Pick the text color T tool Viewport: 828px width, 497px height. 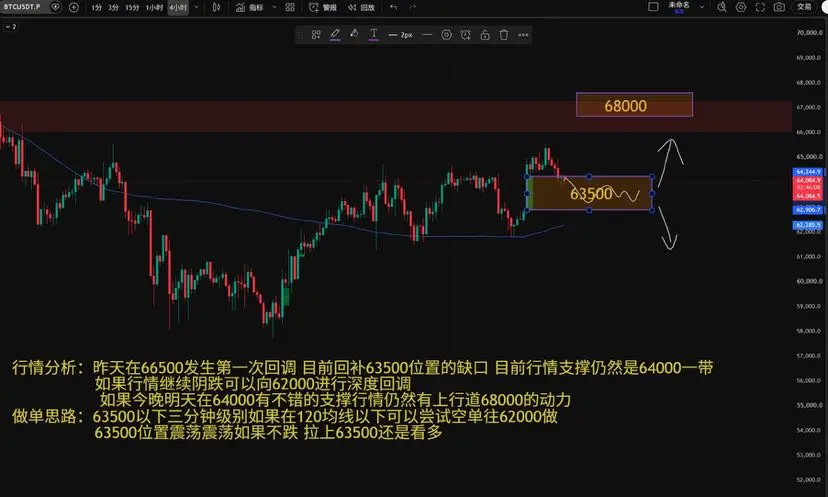(373, 34)
